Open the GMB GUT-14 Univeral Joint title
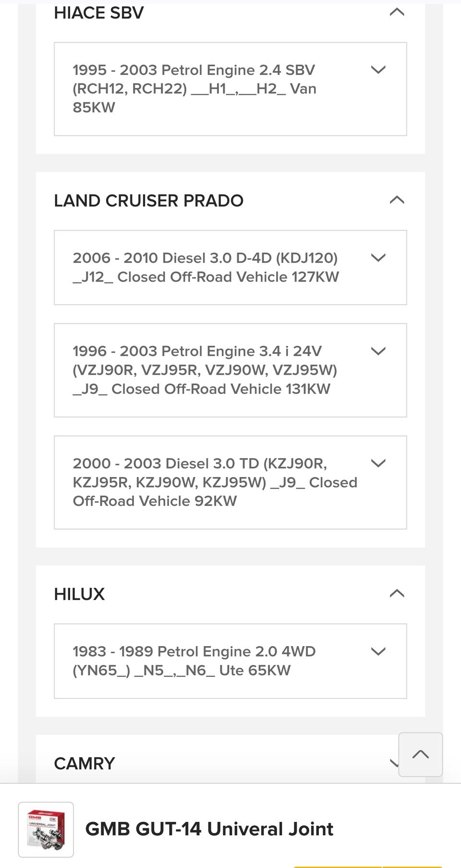The width and height of the screenshot is (461, 868). click(x=209, y=829)
